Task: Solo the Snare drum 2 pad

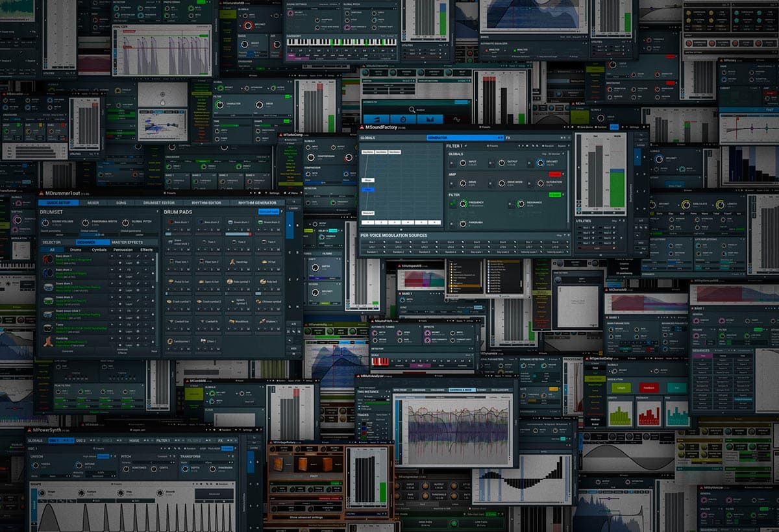Action: 272,230
